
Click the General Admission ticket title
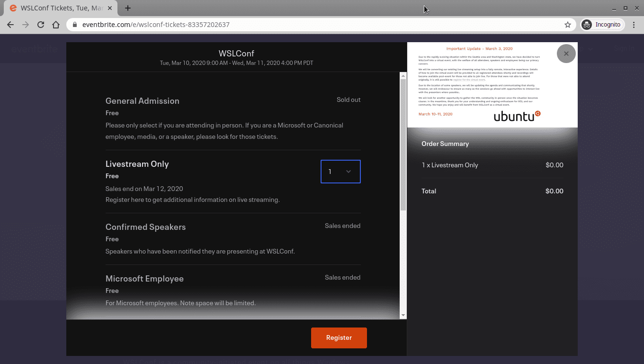pyautogui.click(x=143, y=101)
